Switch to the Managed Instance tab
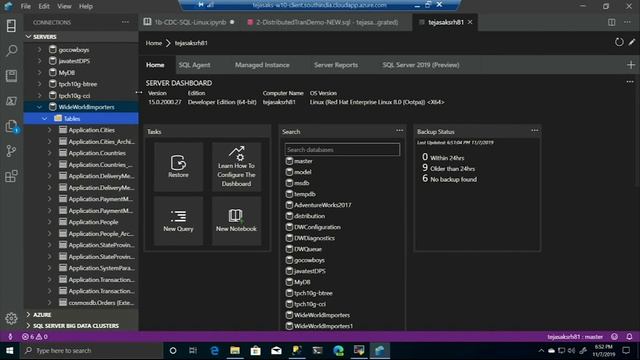Image resolution: width=640 pixels, height=360 pixels. [x=262, y=65]
